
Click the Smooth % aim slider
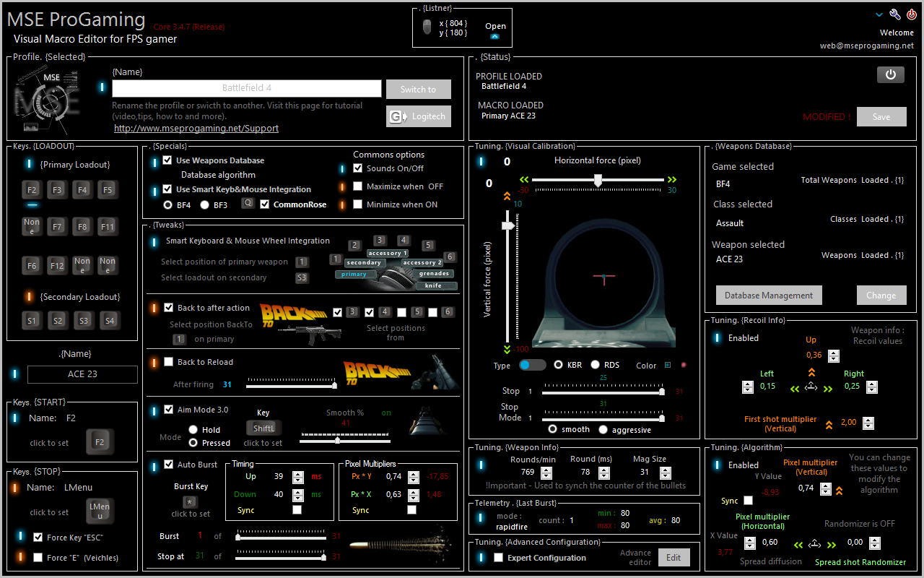[x=345, y=439]
